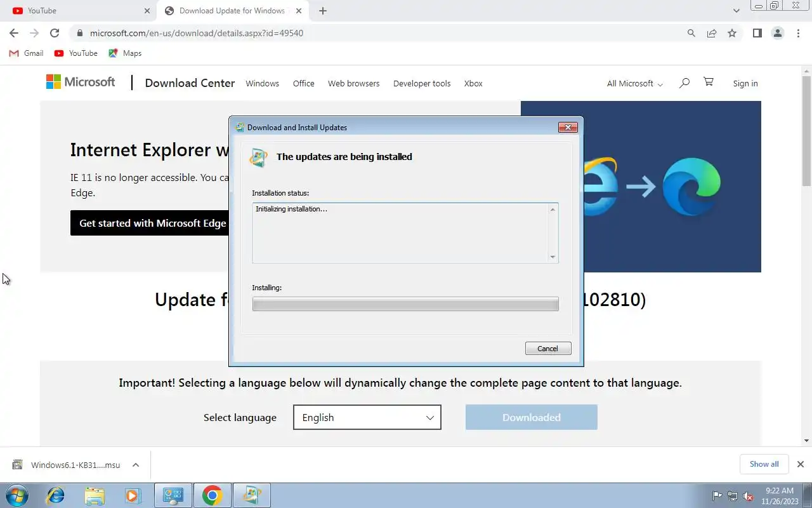Open Windows Explorer folder in taskbar
Viewport: 812px width, 508px height.
[x=95, y=495]
